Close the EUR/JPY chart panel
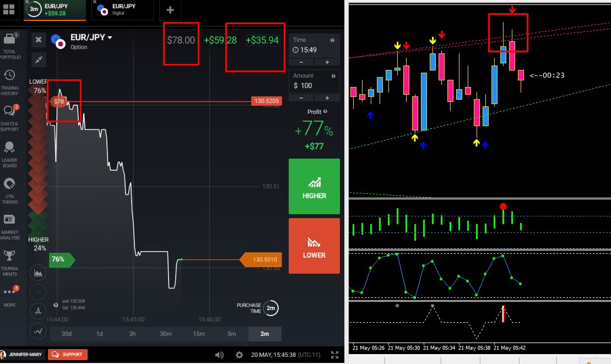 point(39,40)
